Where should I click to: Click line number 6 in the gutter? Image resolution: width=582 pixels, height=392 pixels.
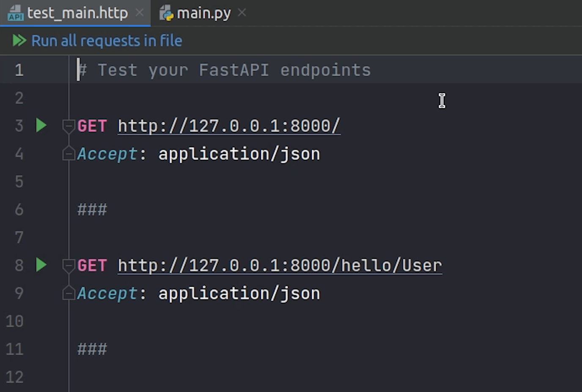point(19,209)
